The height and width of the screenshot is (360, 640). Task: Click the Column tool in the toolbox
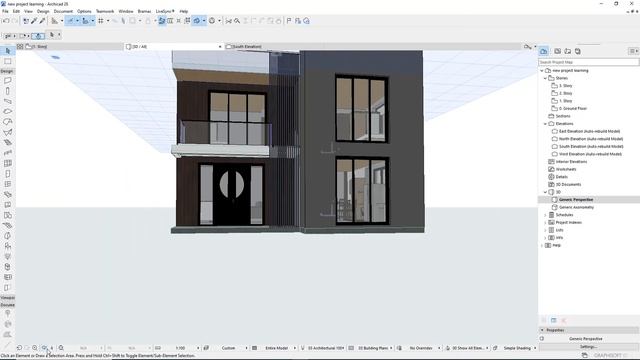click(x=8, y=91)
